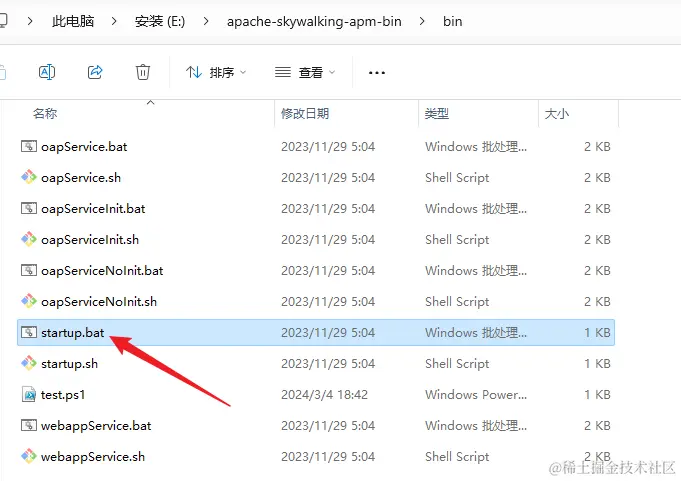Select the oapServiceNoInit.sh file name
681x481 pixels.
[99, 302]
